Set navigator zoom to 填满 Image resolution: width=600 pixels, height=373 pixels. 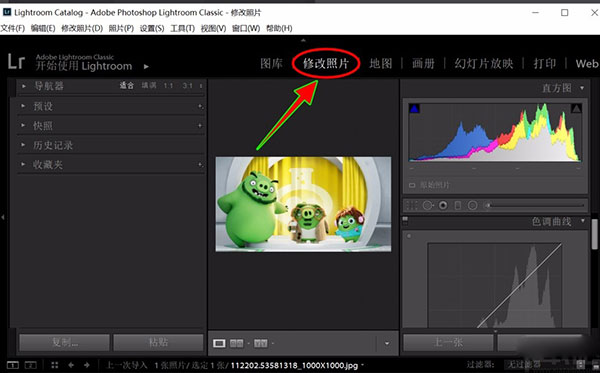point(149,86)
